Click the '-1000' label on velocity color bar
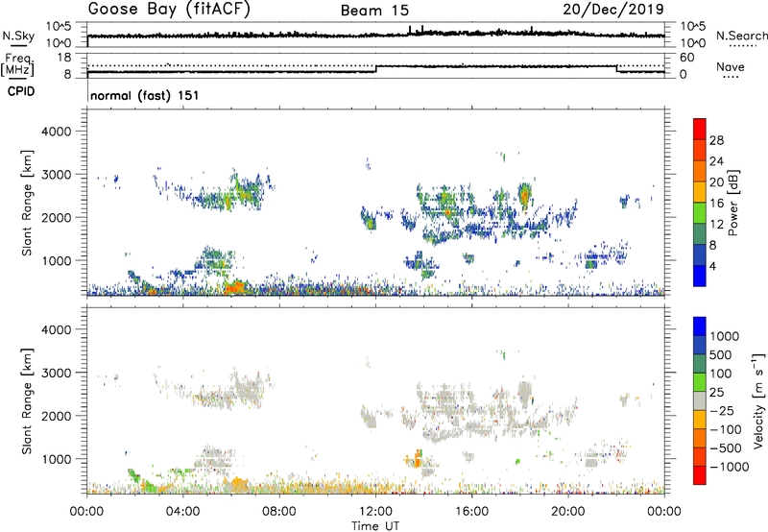 click(730, 467)
